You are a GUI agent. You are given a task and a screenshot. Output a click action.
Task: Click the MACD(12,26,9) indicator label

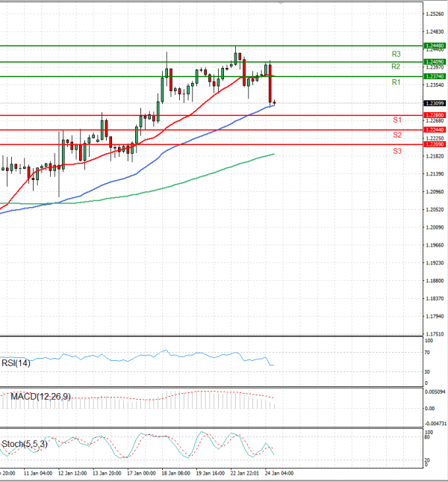(x=40, y=397)
